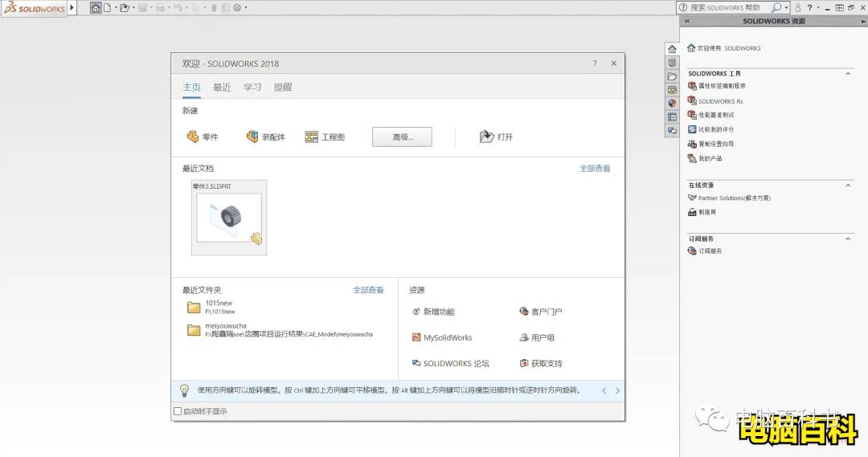The width and height of the screenshot is (868, 457).
Task: Expand SOLIDWORKS logo menu arrow
Action: 72,8
